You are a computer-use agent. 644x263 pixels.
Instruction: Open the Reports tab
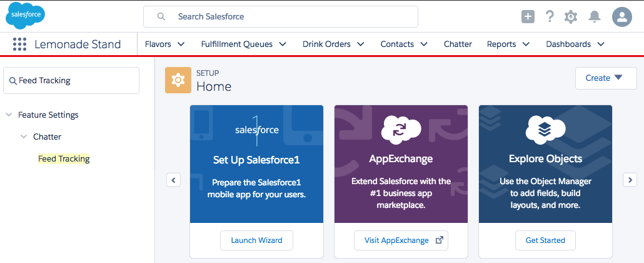501,44
